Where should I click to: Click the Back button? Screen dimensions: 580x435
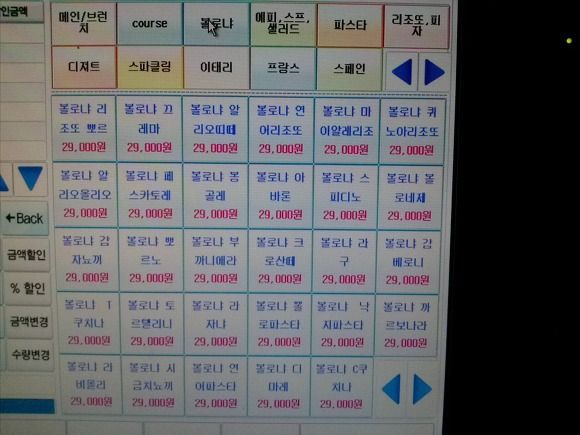tap(25, 218)
